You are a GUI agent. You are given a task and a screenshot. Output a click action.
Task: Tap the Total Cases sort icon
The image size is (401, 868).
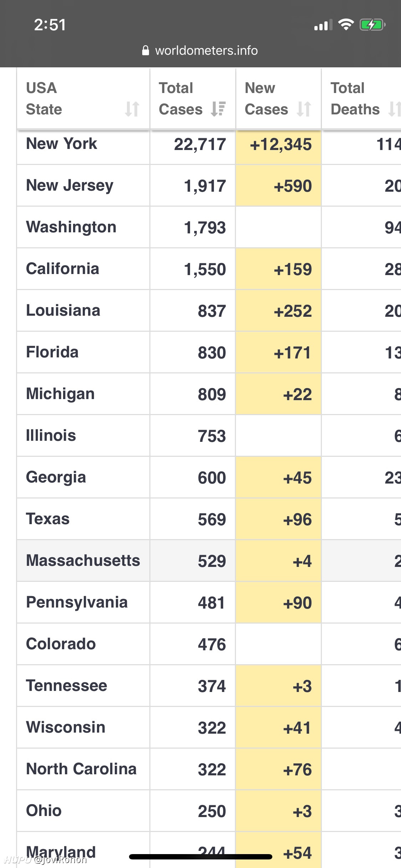218,109
